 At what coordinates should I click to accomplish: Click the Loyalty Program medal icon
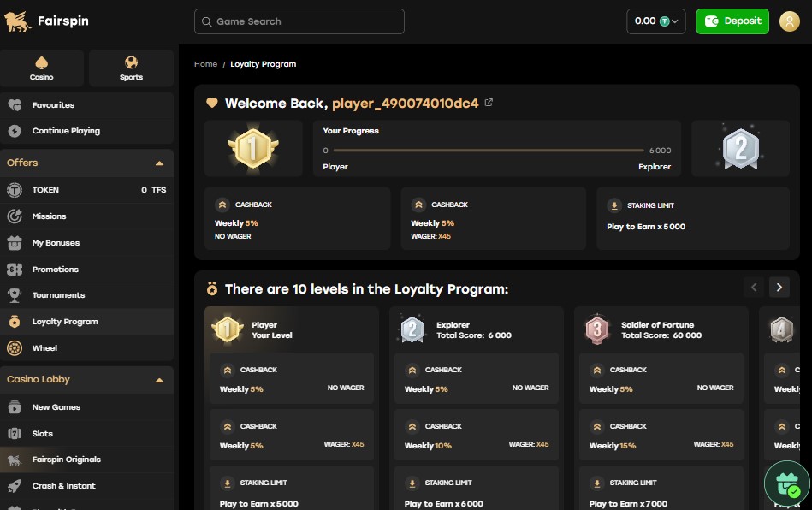(15, 322)
